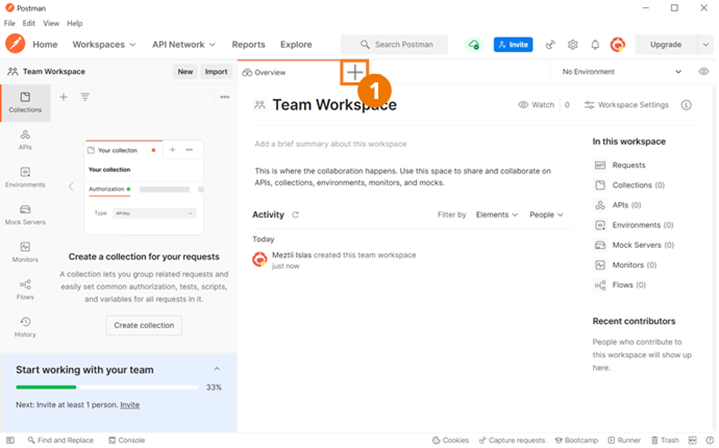Click the workspace info icon

click(686, 105)
